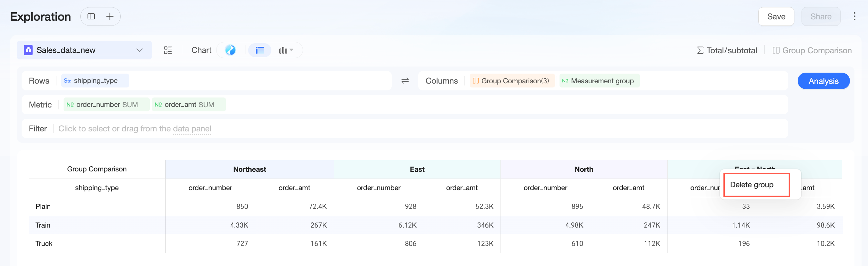868x266 pixels.
Task: Click order_number header under North
Action: [x=545, y=188]
